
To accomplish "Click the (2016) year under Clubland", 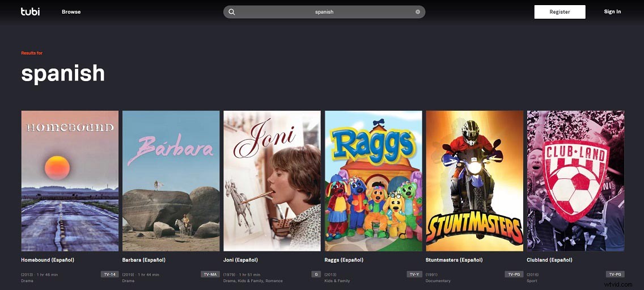I will click(x=533, y=275).
